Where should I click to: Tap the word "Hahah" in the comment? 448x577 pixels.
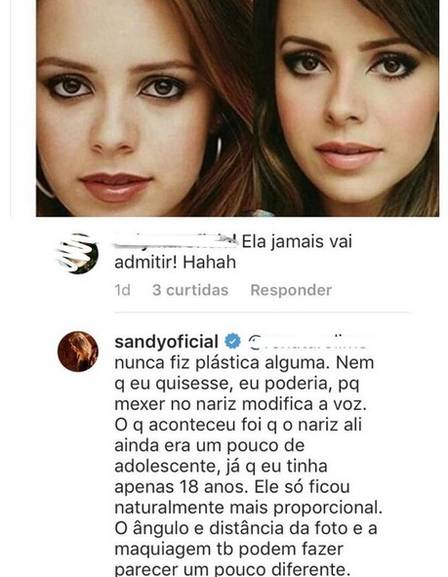[209, 262]
